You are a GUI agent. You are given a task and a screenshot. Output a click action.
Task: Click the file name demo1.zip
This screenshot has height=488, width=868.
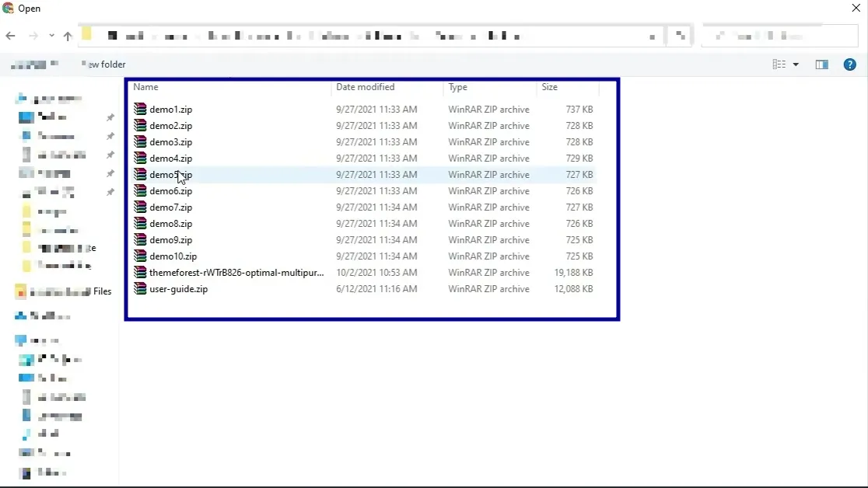coord(170,110)
